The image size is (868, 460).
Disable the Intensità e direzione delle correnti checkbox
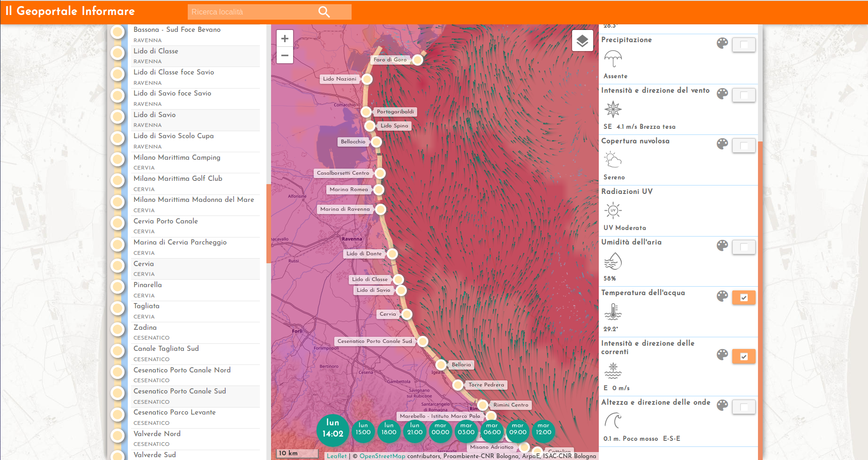[743, 357]
